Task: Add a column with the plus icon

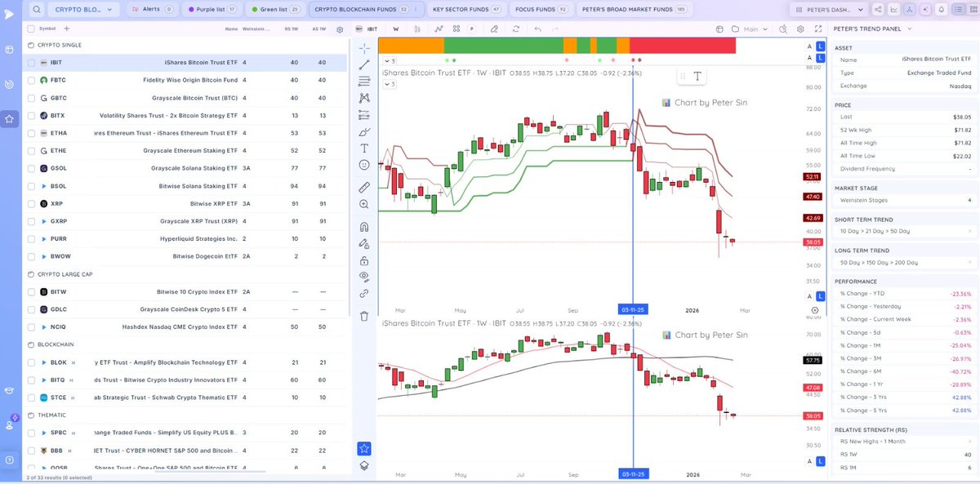Action: (67, 29)
